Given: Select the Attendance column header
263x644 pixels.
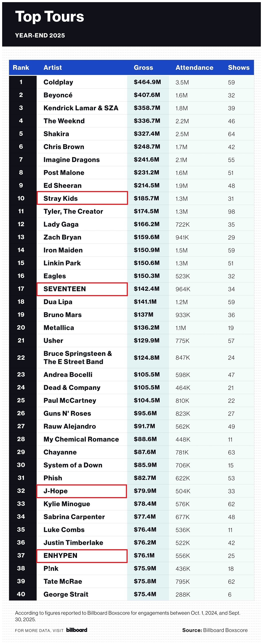Looking at the screenshot, I should coord(194,67).
